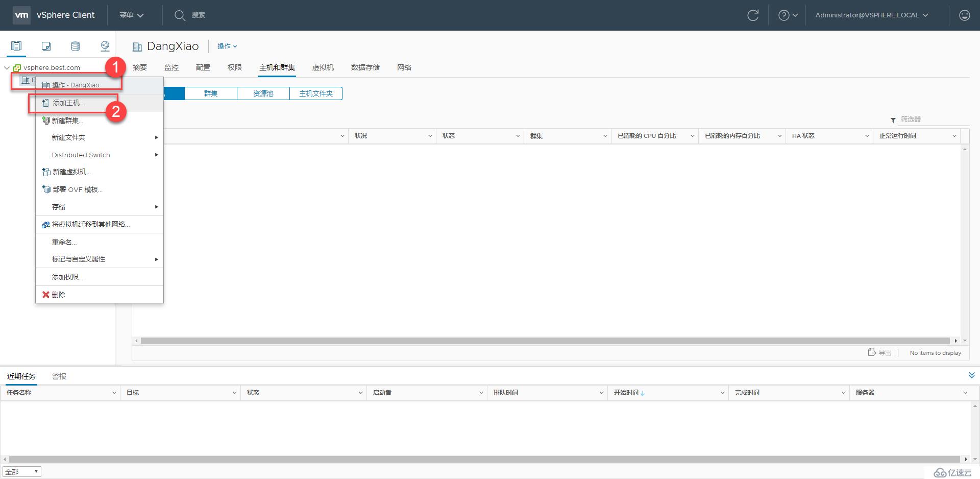Select 重命名 in the context menu
980x479 pixels.
(100, 242)
